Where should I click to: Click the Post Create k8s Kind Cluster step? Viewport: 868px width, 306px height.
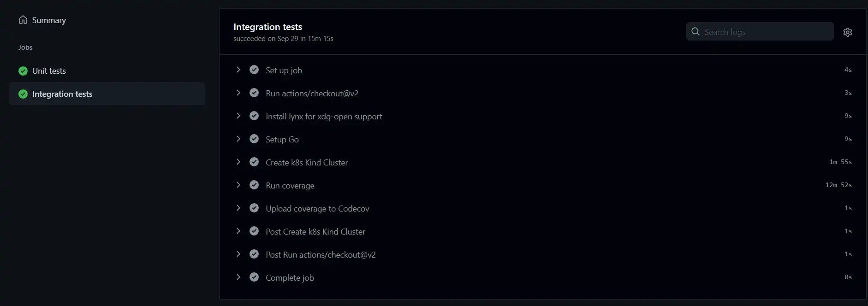(315, 232)
